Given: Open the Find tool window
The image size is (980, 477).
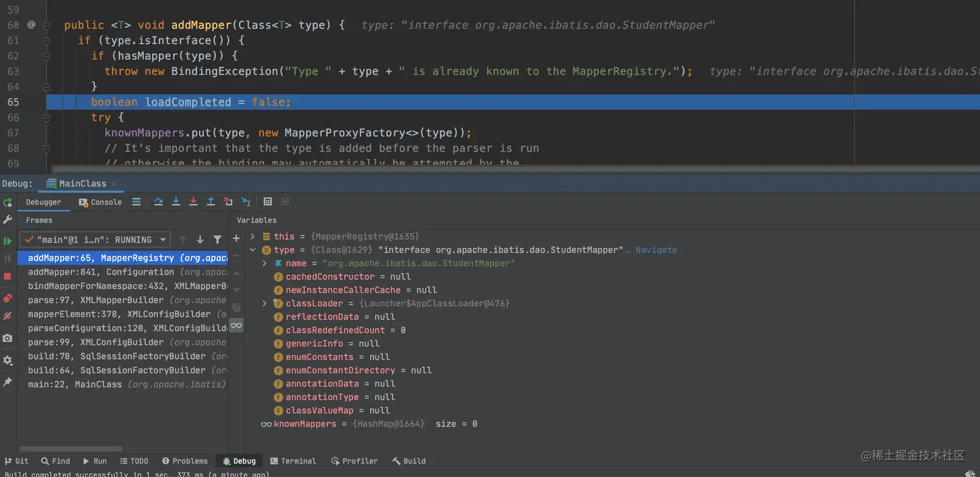Looking at the screenshot, I should [x=55, y=461].
